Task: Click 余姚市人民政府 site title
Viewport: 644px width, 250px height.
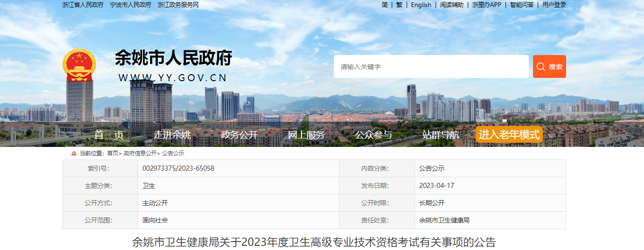Action: point(173,58)
